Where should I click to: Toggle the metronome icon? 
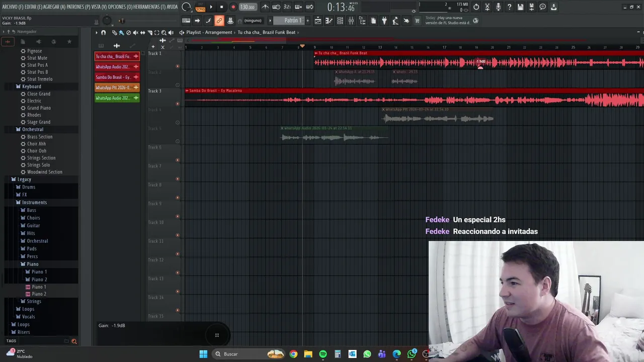pyautogui.click(x=265, y=7)
